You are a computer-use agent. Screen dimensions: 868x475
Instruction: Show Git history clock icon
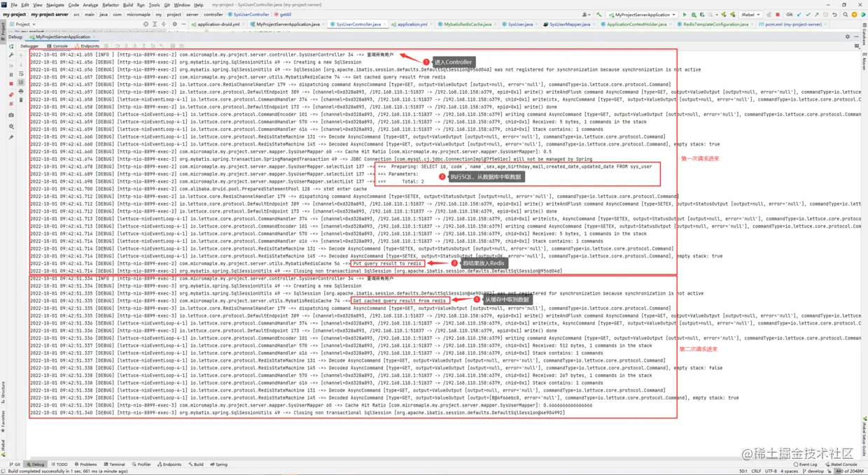coord(825,14)
